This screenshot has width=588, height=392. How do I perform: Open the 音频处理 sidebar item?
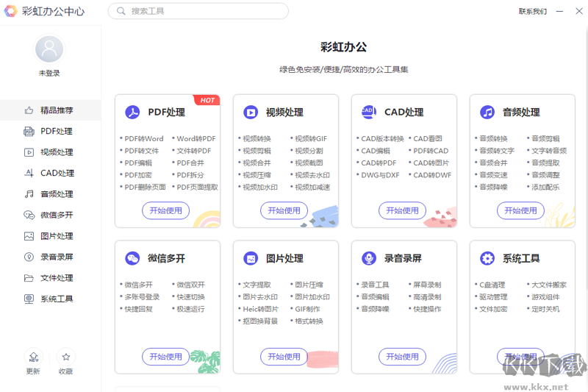pos(51,194)
